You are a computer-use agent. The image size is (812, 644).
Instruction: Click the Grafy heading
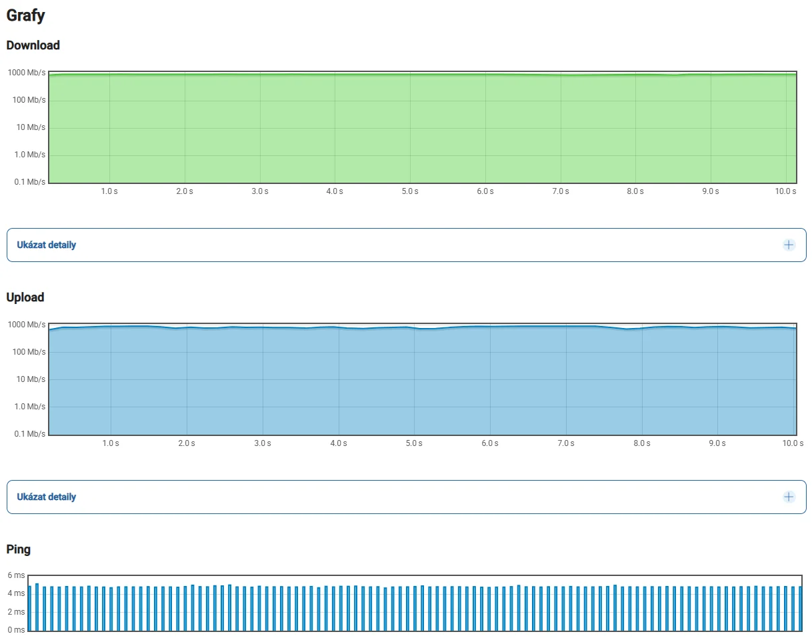(x=25, y=15)
